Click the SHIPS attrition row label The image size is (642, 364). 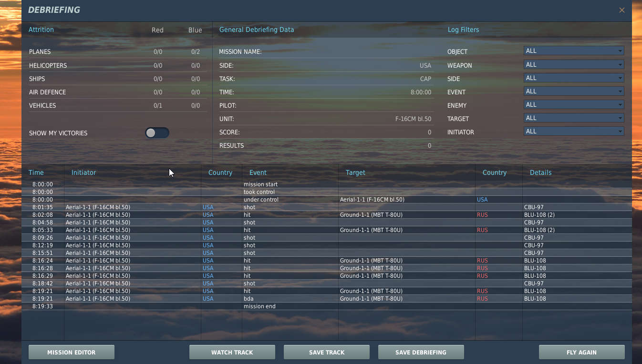click(x=37, y=79)
